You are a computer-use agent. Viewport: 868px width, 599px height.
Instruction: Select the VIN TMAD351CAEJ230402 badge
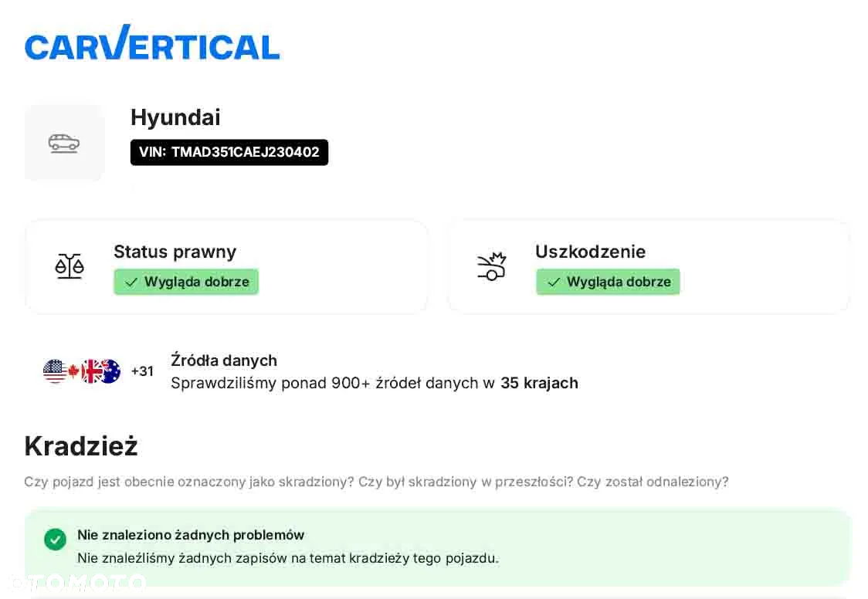click(229, 152)
